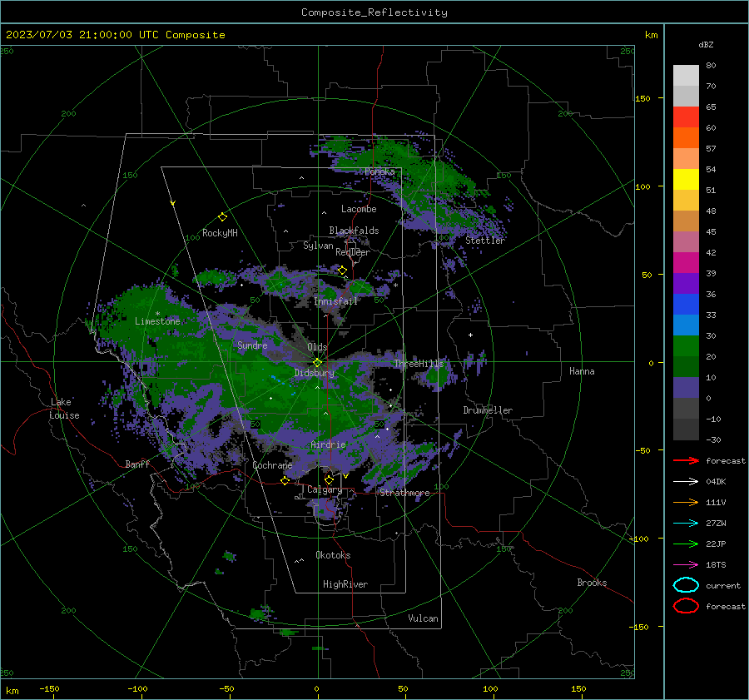This screenshot has height=700, width=749.
Task: Select the magenta dBZ color swatch
Action: pyautogui.click(x=686, y=263)
